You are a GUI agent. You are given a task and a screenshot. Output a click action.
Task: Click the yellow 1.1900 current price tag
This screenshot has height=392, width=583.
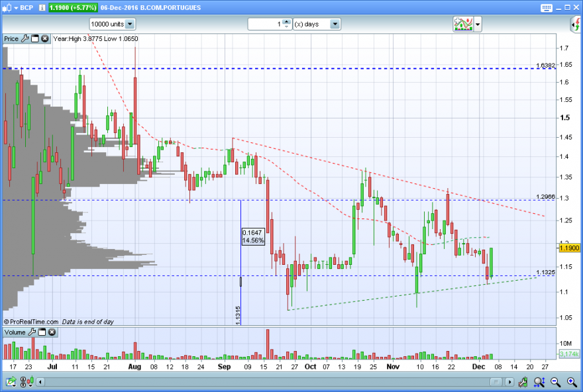(x=569, y=248)
